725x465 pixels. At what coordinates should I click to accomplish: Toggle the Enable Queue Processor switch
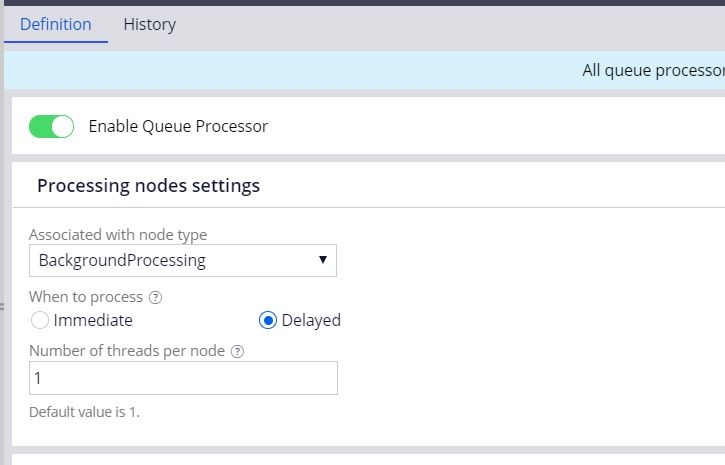coord(51,126)
